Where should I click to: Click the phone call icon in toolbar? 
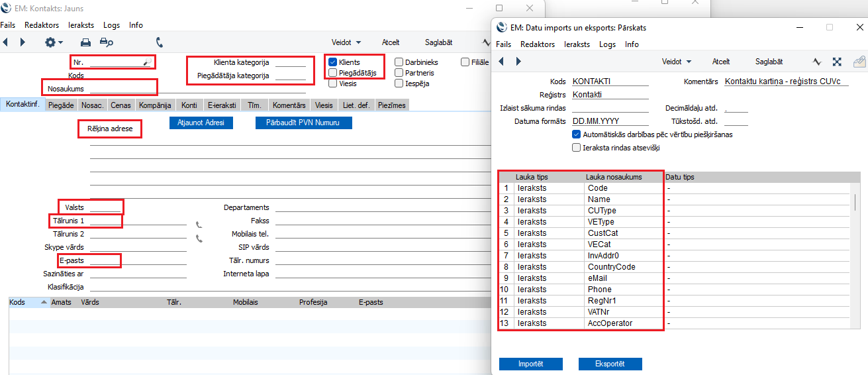pos(160,42)
